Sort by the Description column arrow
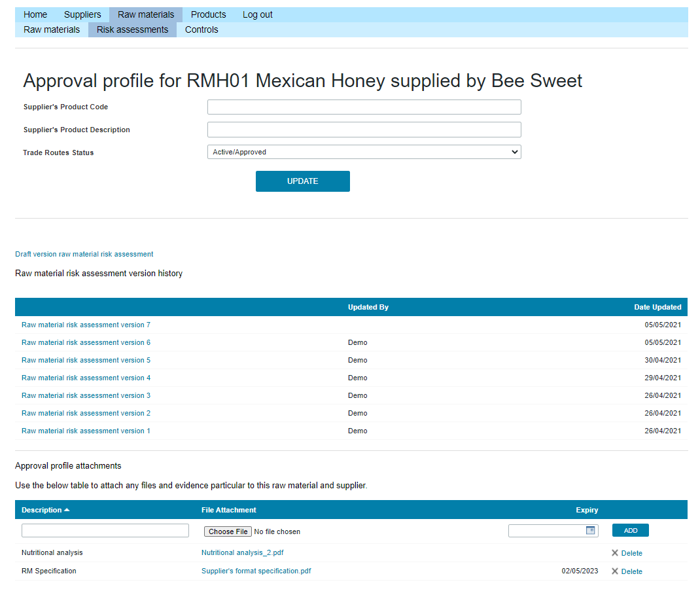700x593 pixels. pyautogui.click(x=67, y=509)
